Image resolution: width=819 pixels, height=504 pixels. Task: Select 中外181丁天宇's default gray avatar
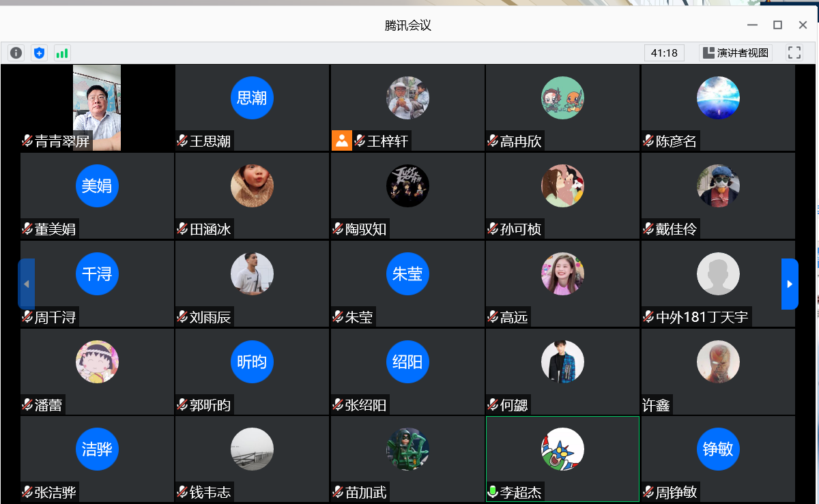pos(718,274)
